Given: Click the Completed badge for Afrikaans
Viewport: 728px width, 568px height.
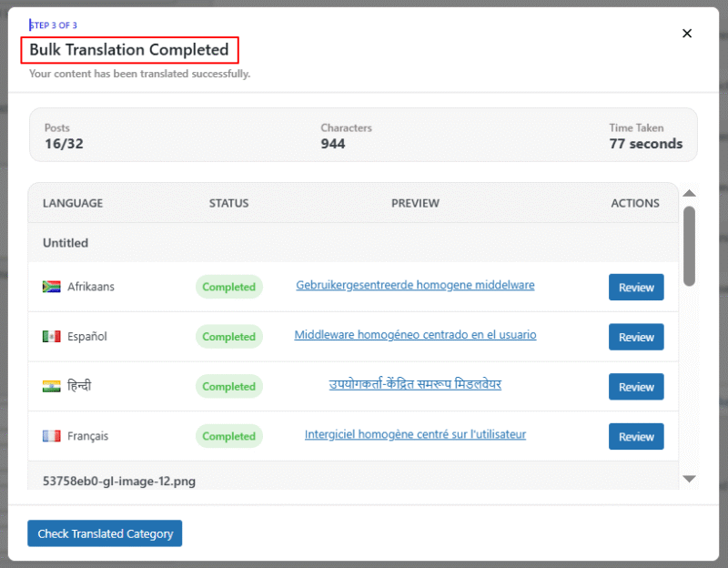Looking at the screenshot, I should [x=228, y=286].
